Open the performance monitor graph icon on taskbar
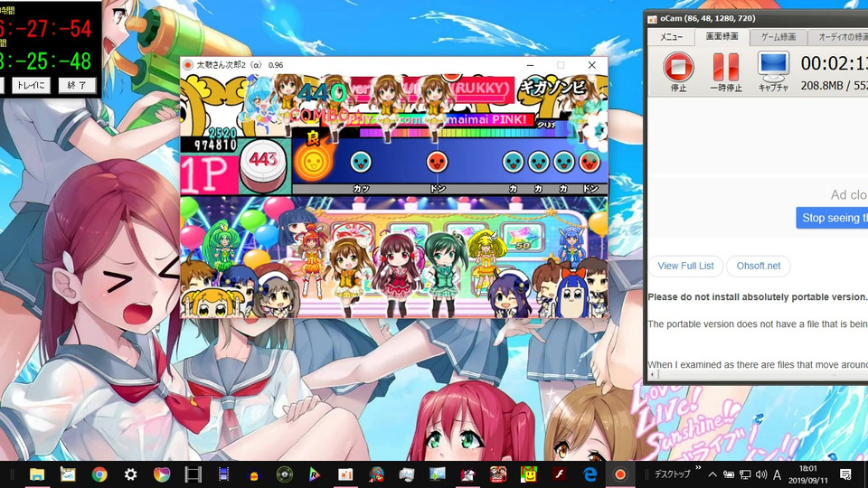Image resolution: width=868 pixels, height=488 pixels. click(x=407, y=474)
